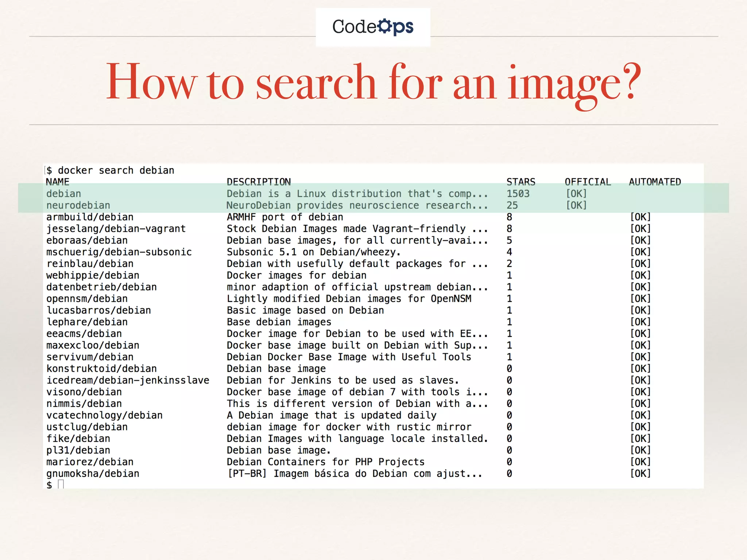This screenshot has width=747, height=560.
Task: Click automated [OK] in datenbetrieb/debian row
Action: (x=640, y=287)
